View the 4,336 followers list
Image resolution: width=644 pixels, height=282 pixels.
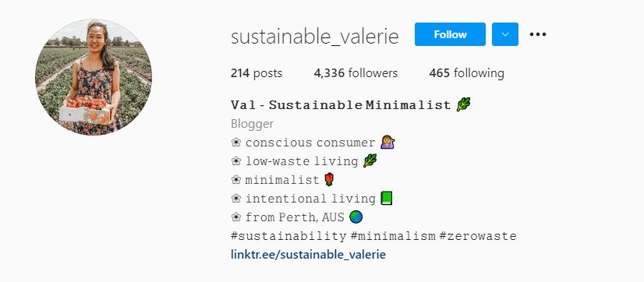[356, 73]
